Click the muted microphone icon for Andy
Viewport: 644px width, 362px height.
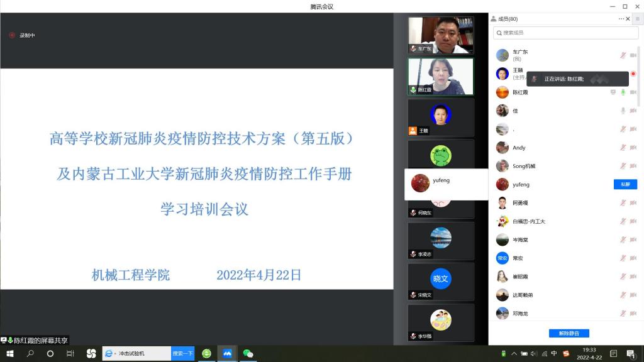point(623,148)
